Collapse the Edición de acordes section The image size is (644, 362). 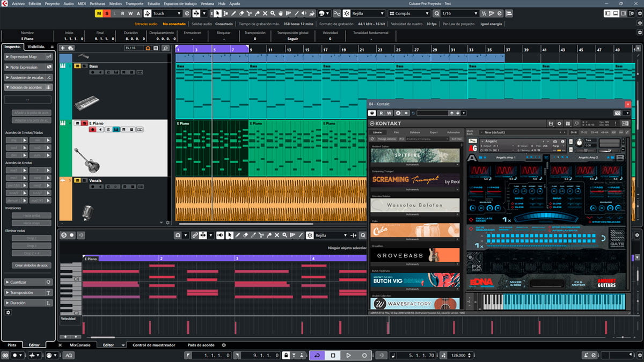(x=28, y=87)
